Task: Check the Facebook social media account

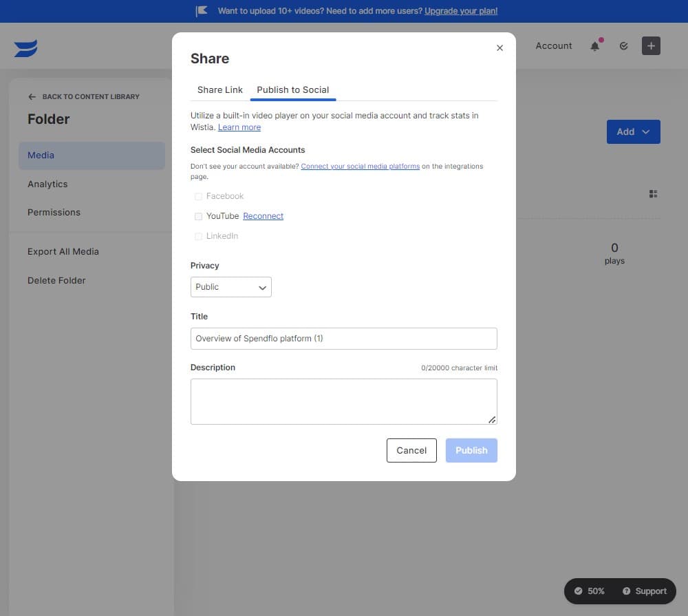Action: point(198,196)
